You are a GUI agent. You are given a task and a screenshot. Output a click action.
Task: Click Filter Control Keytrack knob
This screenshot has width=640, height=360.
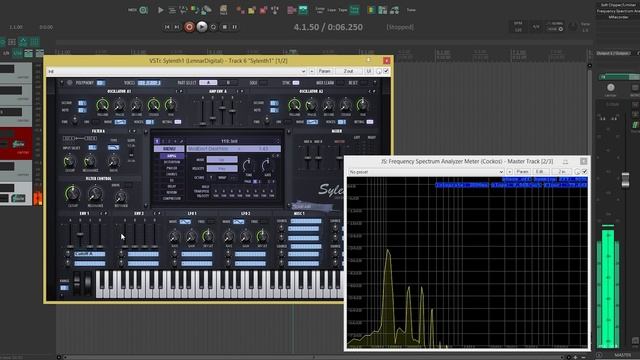pyautogui.click(x=121, y=197)
